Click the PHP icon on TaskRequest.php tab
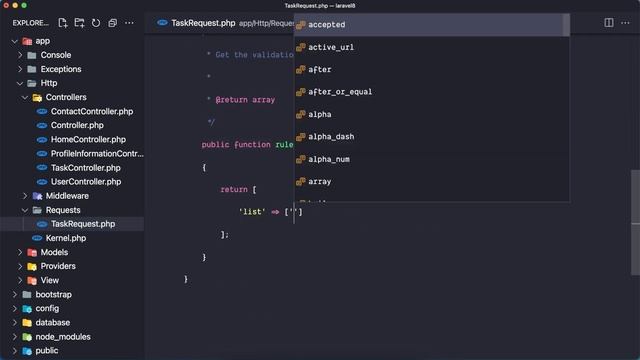The width and height of the screenshot is (640, 360). point(162,23)
